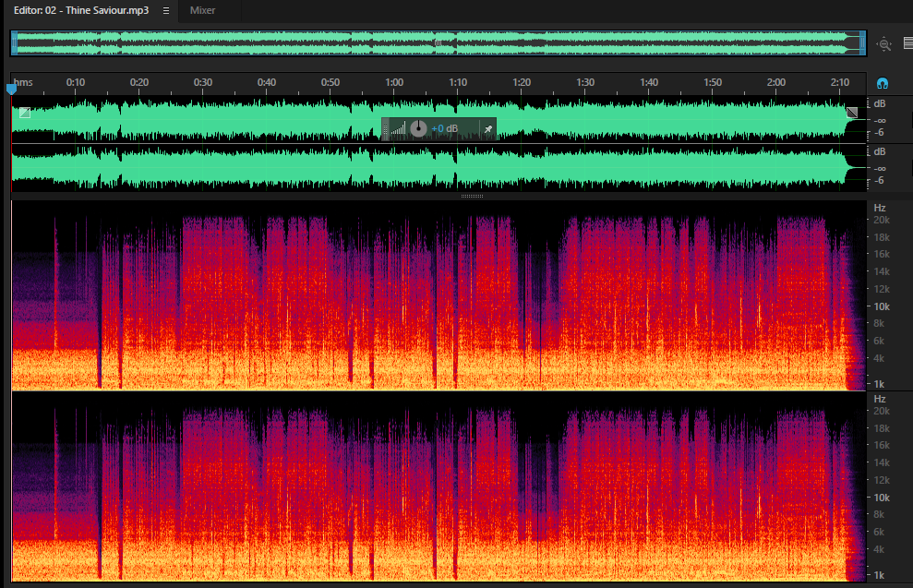Click the HUD dotted grip handle
Screen dimensions: 913x588
pos(385,129)
